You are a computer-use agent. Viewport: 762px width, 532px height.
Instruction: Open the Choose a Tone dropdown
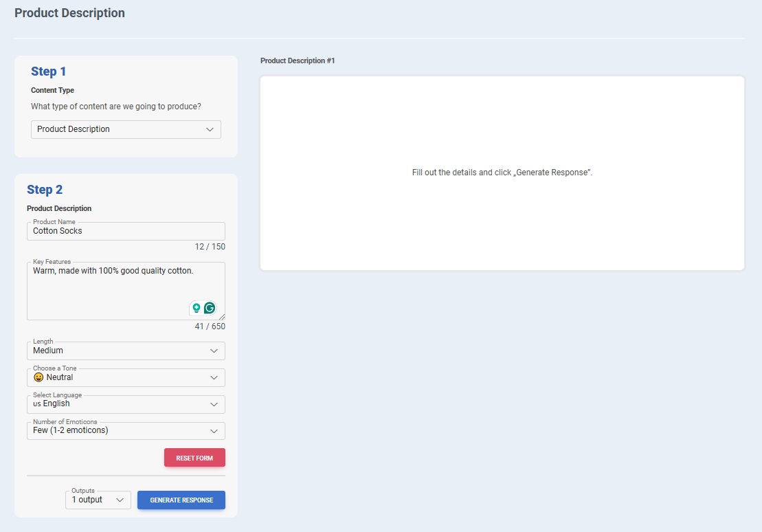[x=126, y=377]
